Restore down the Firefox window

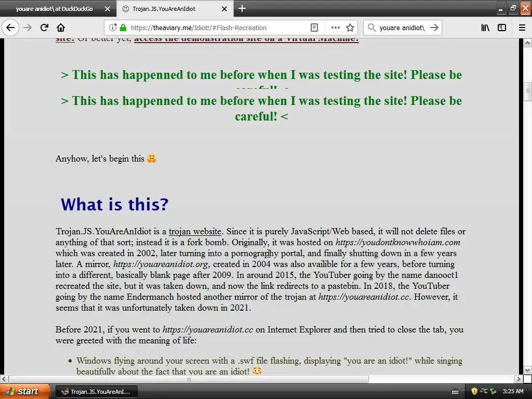point(513,8)
